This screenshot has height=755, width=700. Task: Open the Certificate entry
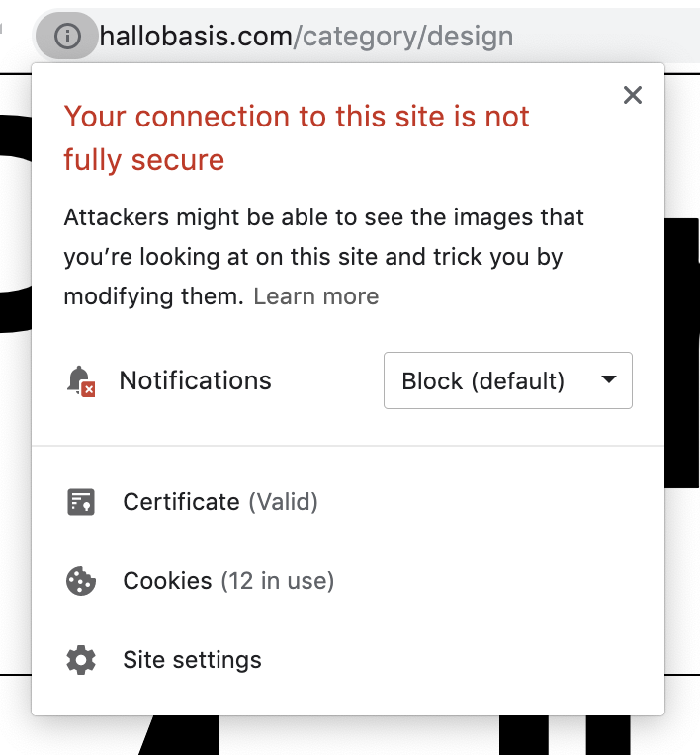[181, 502]
